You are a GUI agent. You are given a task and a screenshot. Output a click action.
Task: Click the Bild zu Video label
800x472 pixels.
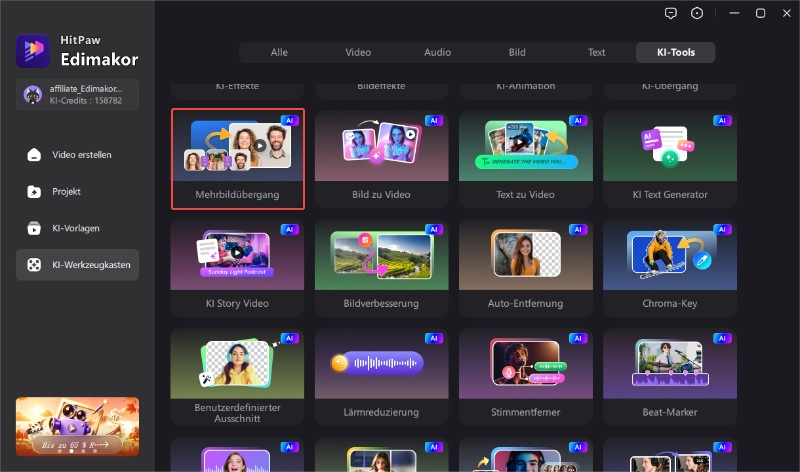click(381, 194)
